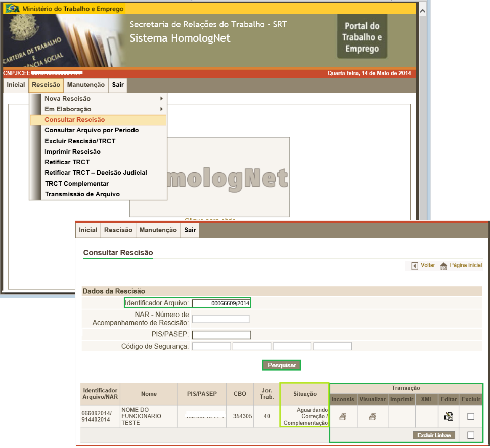The image size is (490, 448).
Task: Click the Pesquisar button
Action: 282,365
